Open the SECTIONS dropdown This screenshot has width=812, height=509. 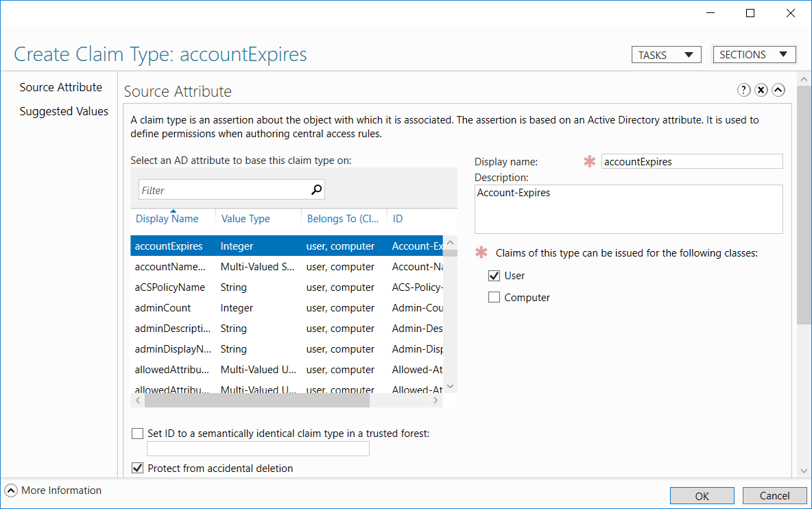(x=754, y=54)
